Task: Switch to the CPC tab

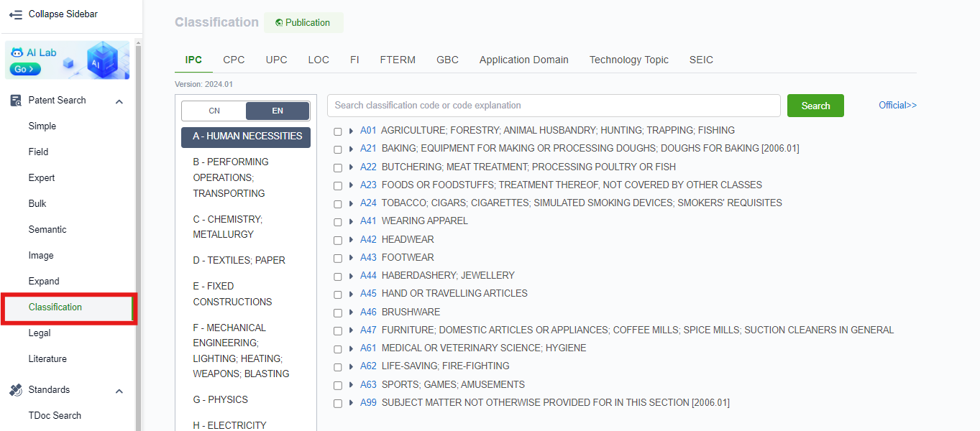Action: tap(234, 60)
